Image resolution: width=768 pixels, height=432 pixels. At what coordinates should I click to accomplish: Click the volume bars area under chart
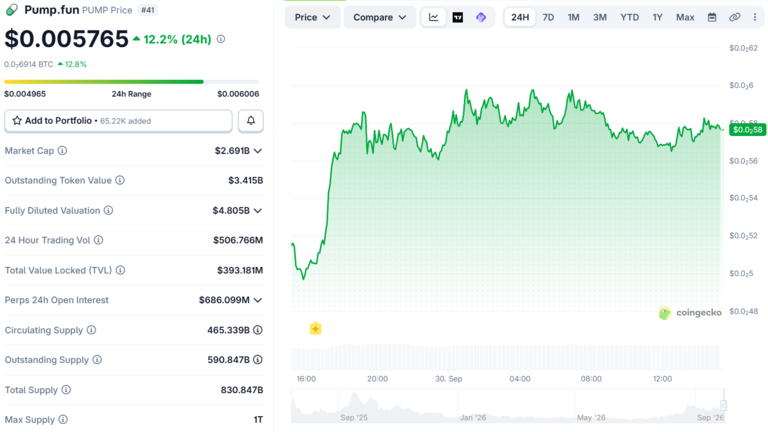pos(505,358)
